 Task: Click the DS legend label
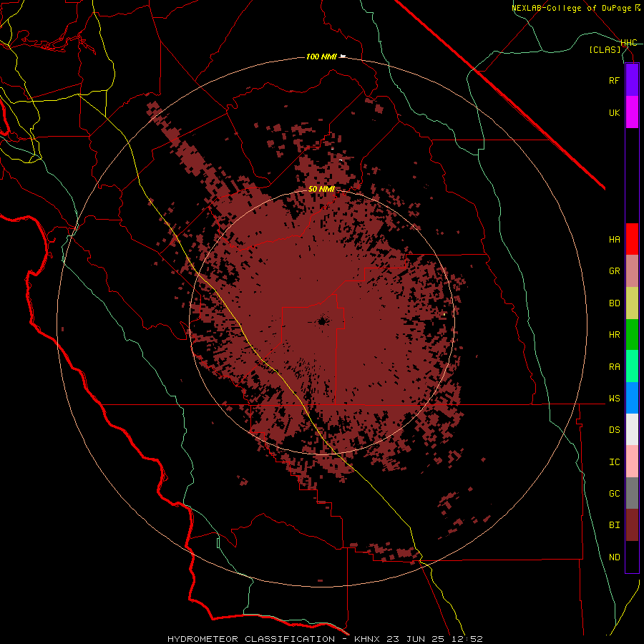(x=614, y=430)
